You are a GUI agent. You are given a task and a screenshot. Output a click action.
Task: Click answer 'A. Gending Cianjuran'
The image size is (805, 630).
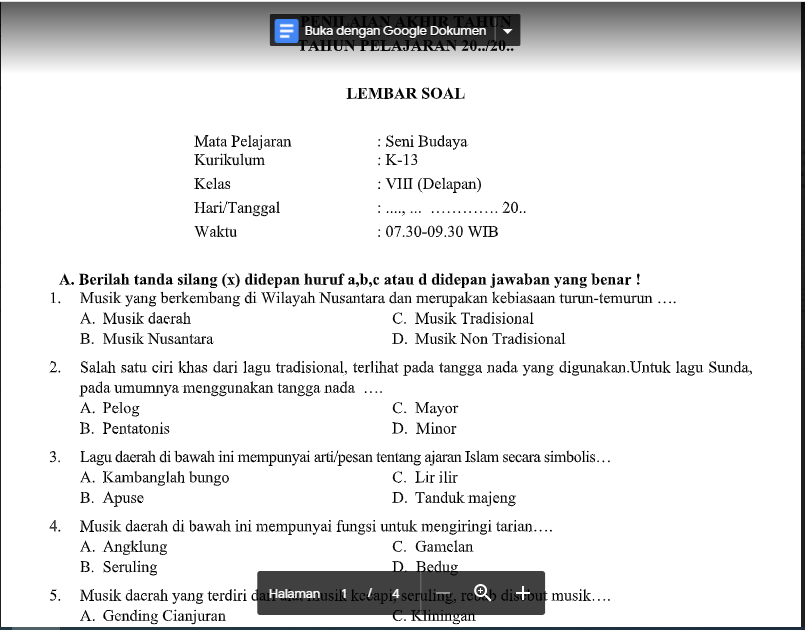pyautogui.click(x=152, y=616)
